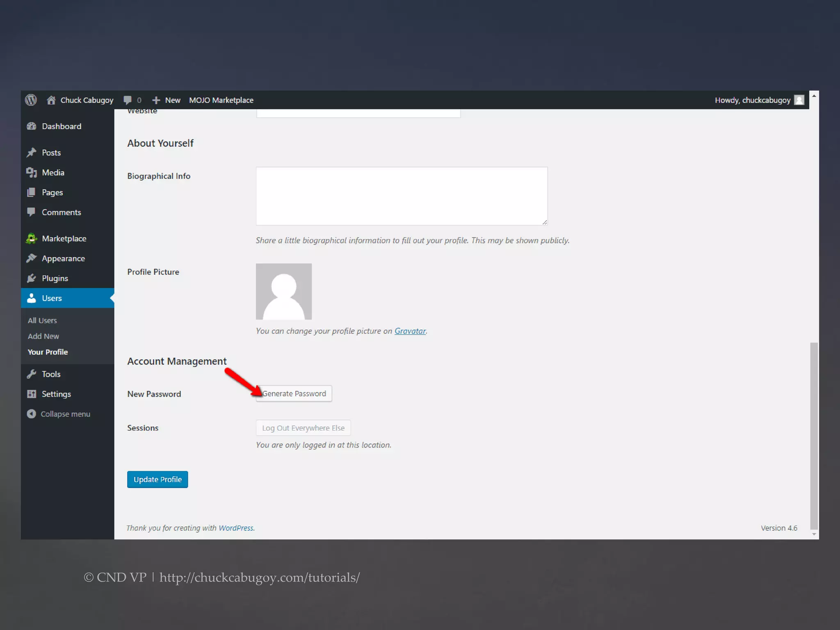The width and height of the screenshot is (840, 630).
Task: Click the Settings sliders icon
Action: click(x=32, y=394)
